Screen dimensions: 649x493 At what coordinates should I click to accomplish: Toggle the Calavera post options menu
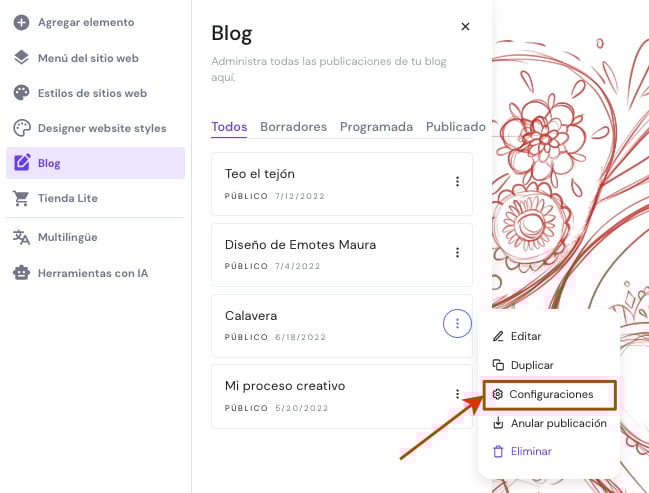(x=457, y=323)
